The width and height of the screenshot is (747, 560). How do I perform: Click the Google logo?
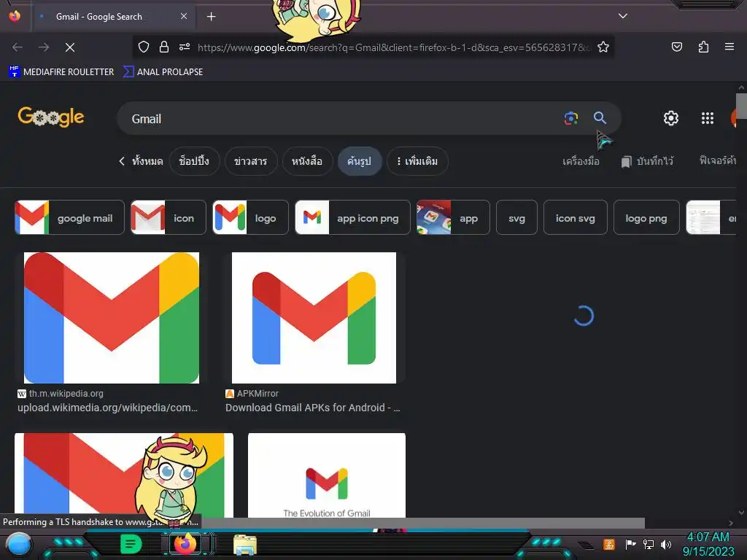coord(51,117)
